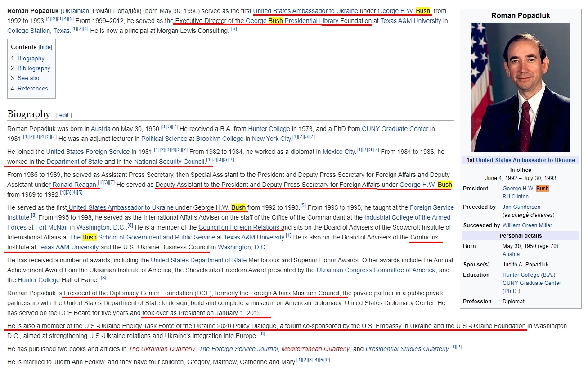Click citation [6] after Morgan Lewis Consulting
The height and width of the screenshot is (374, 588).
click(234, 29)
